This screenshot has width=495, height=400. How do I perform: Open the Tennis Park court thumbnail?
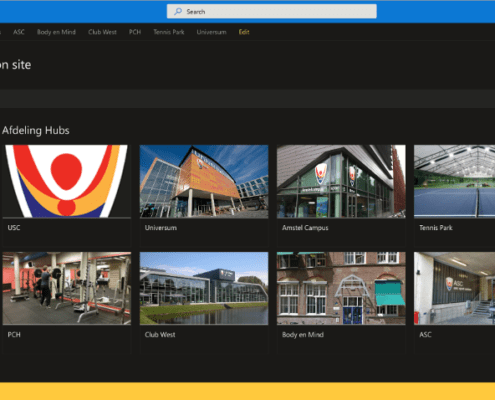455,181
